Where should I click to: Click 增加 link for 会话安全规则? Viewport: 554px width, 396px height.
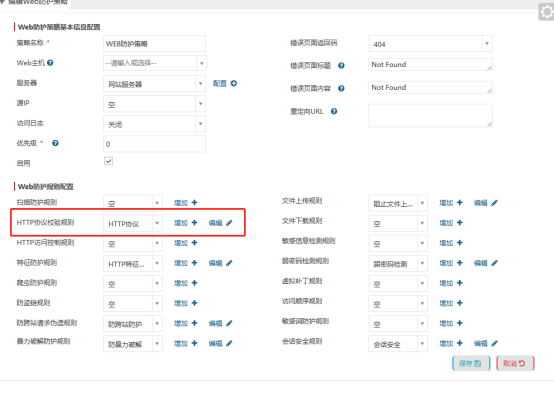[446, 344]
